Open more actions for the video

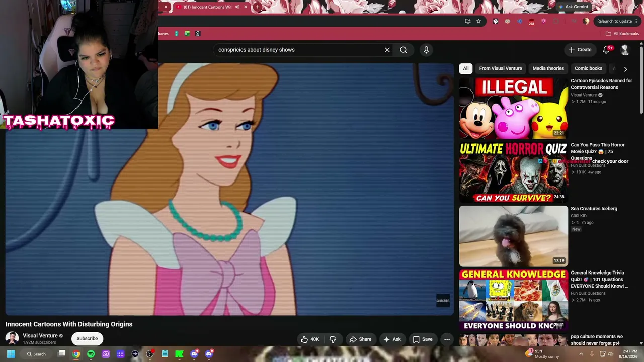pos(447,339)
